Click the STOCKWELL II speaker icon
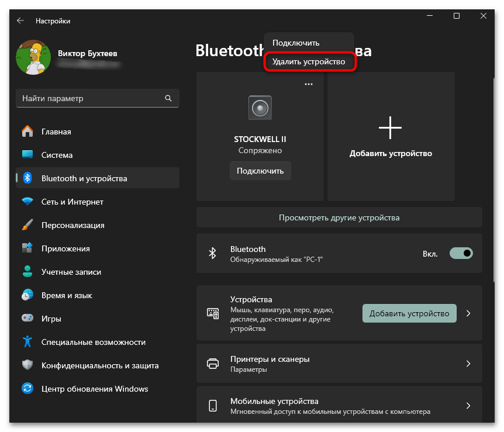The height and width of the screenshot is (432, 504). (x=260, y=108)
